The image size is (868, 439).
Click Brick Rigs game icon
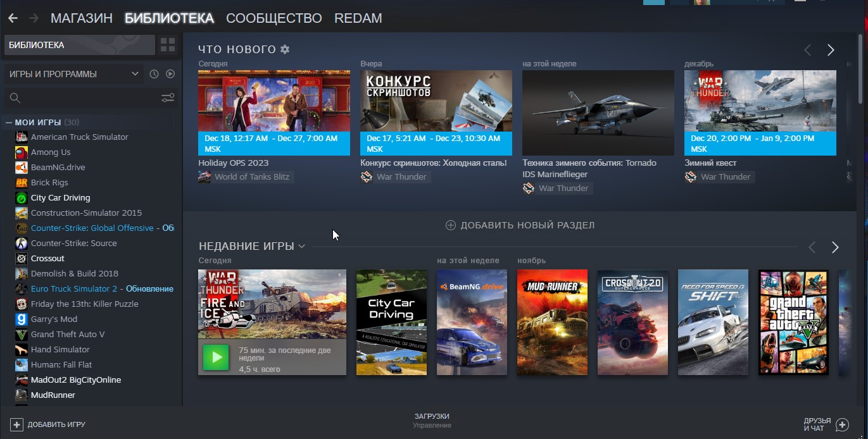point(22,182)
